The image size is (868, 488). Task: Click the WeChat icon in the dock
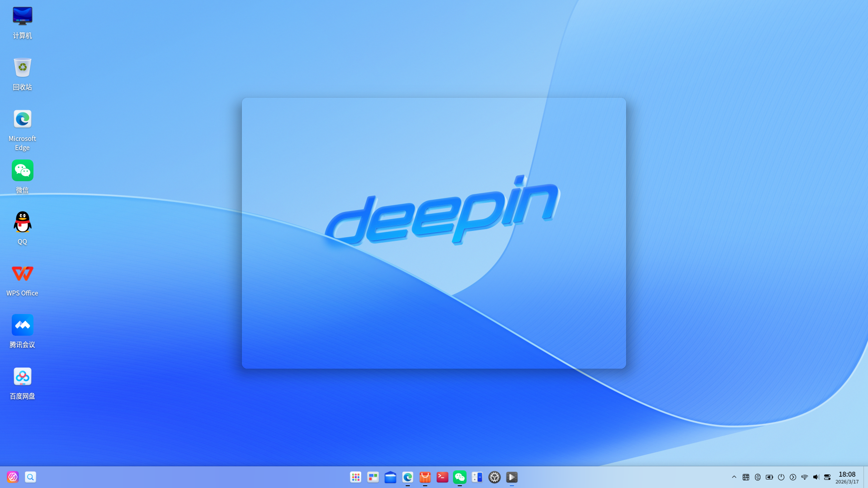pos(460,477)
